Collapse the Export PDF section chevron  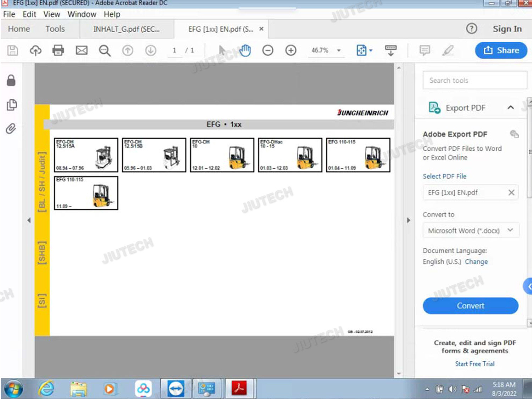pos(510,108)
